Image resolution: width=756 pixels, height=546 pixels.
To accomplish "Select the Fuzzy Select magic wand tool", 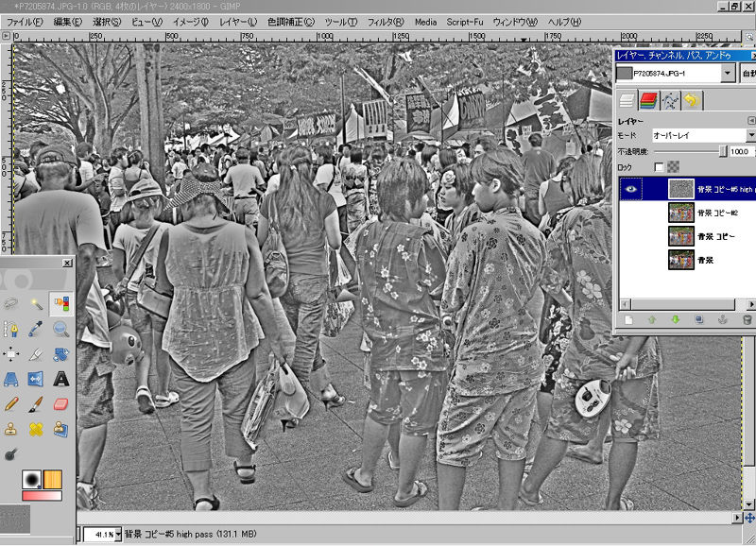I will [36, 303].
